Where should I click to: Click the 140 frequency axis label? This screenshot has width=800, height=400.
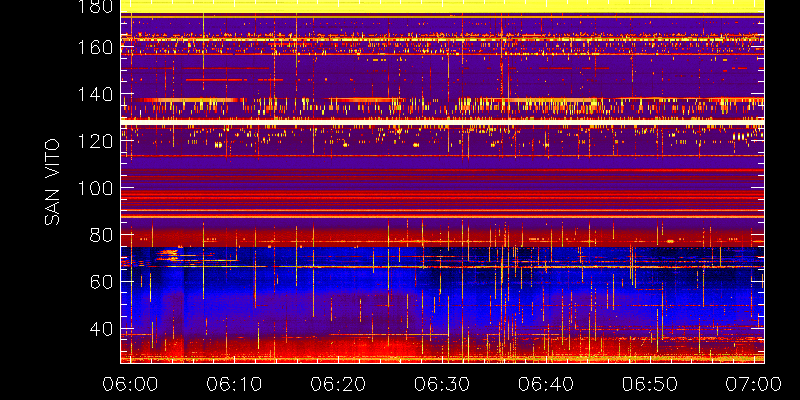point(96,94)
